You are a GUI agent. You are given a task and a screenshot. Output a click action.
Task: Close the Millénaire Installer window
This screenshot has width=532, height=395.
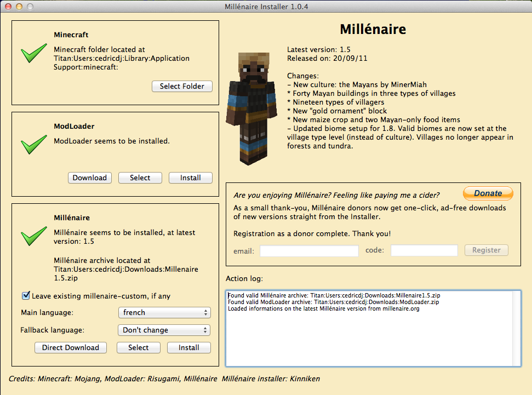[8, 7]
